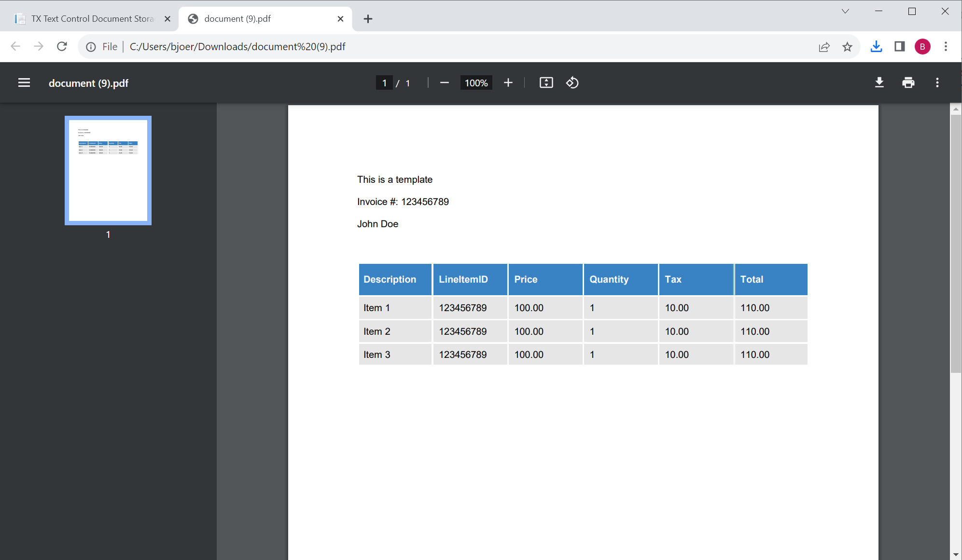Open the PDF viewer more options menu
The image size is (962, 560).
click(x=937, y=82)
